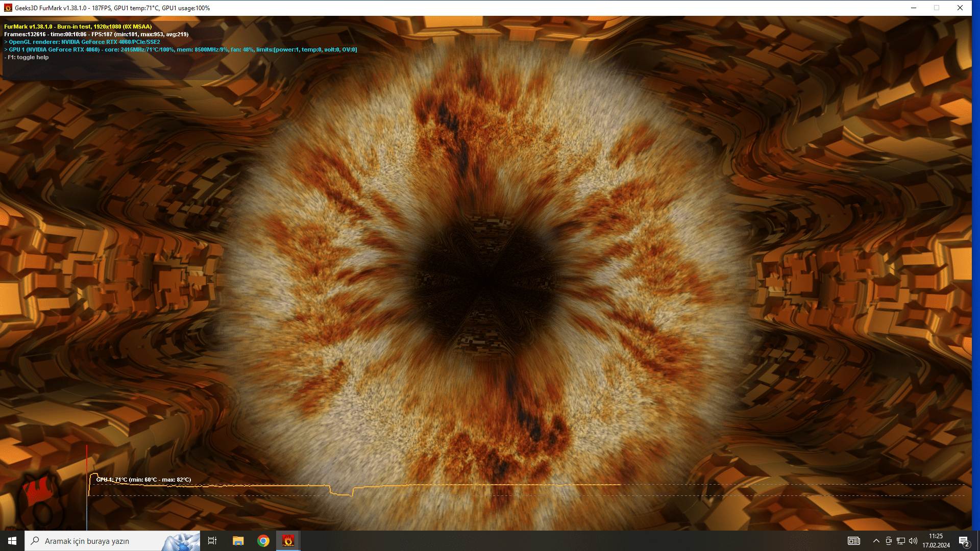Open Task View from the taskbar
The height and width of the screenshot is (551, 980).
click(212, 541)
